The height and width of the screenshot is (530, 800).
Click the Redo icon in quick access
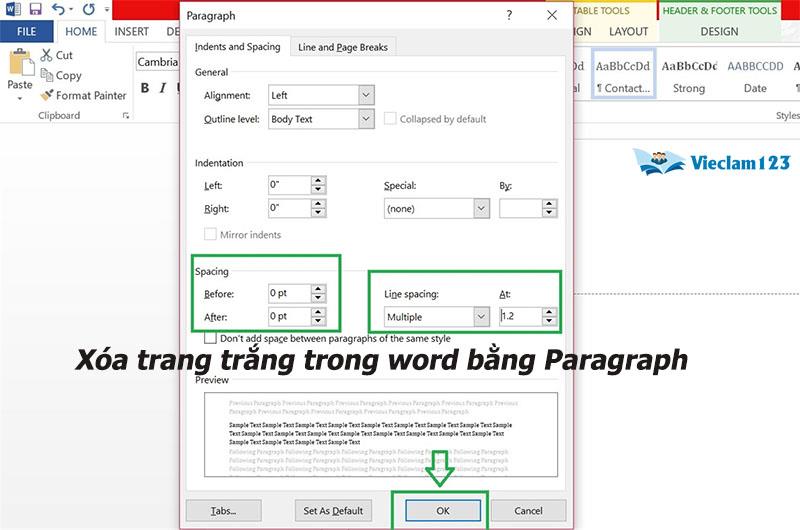[x=89, y=9]
